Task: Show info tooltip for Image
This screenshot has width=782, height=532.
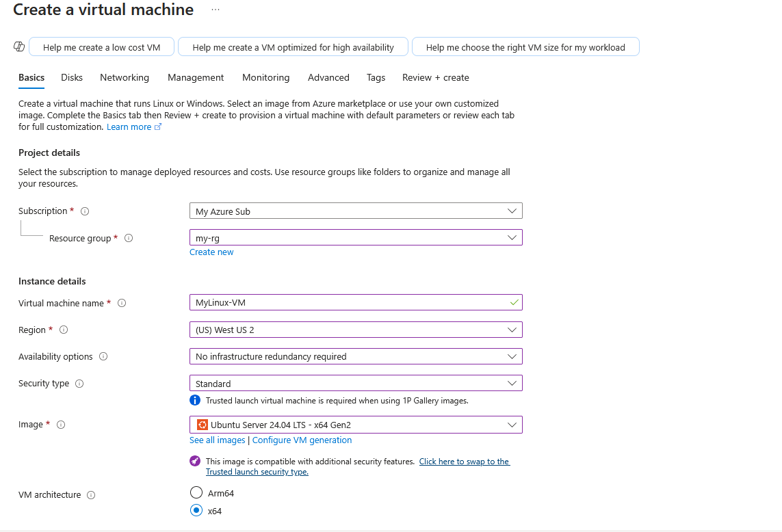Action: [61, 425]
